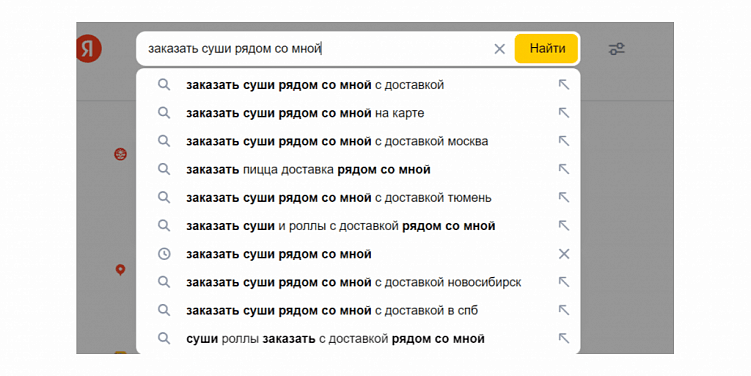Click into the search input field
This screenshot has width=751, height=376.
pyautogui.click(x=316, y=49)
